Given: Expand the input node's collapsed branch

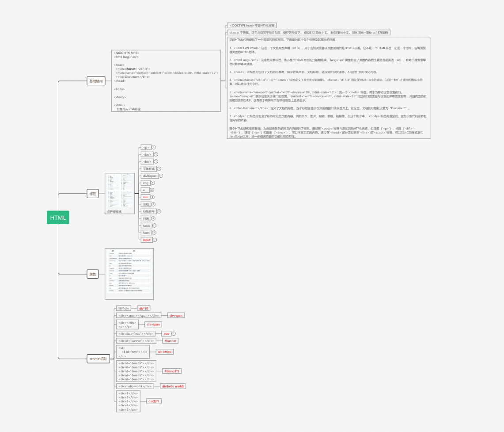Looking at the screenshot, I should [x=155, y=240].
